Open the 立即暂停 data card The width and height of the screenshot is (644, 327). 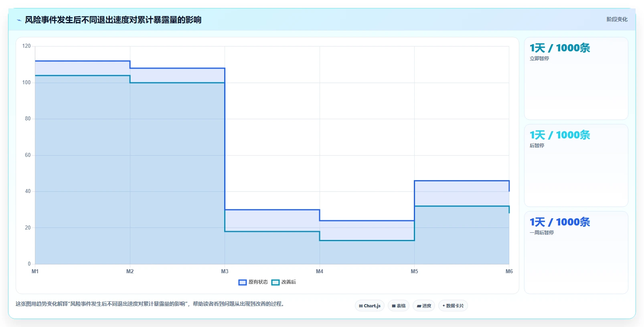tap(576, 78)
